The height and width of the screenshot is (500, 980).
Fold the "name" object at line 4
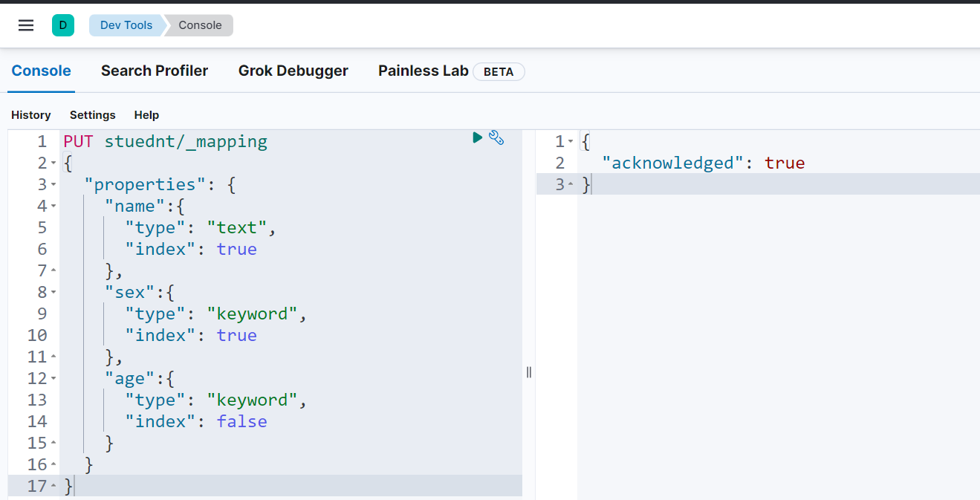(53, 207)
